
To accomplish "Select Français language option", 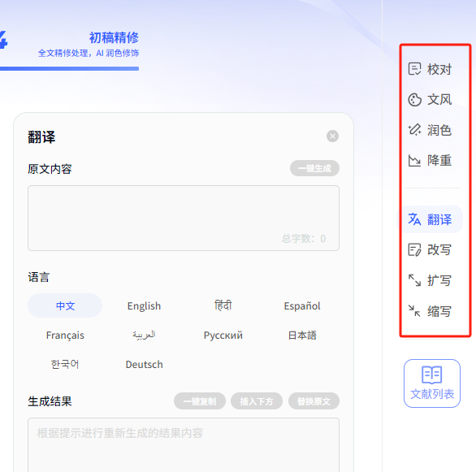I will point(65,335).
